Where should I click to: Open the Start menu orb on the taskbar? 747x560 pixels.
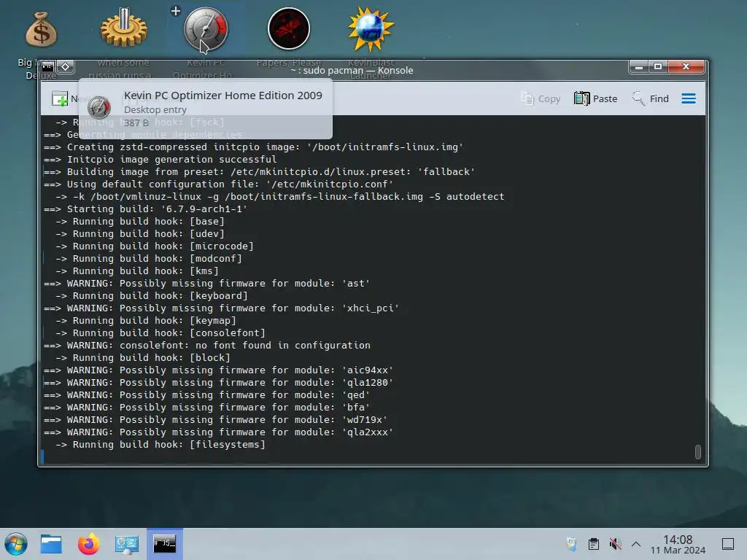point(16,544)
